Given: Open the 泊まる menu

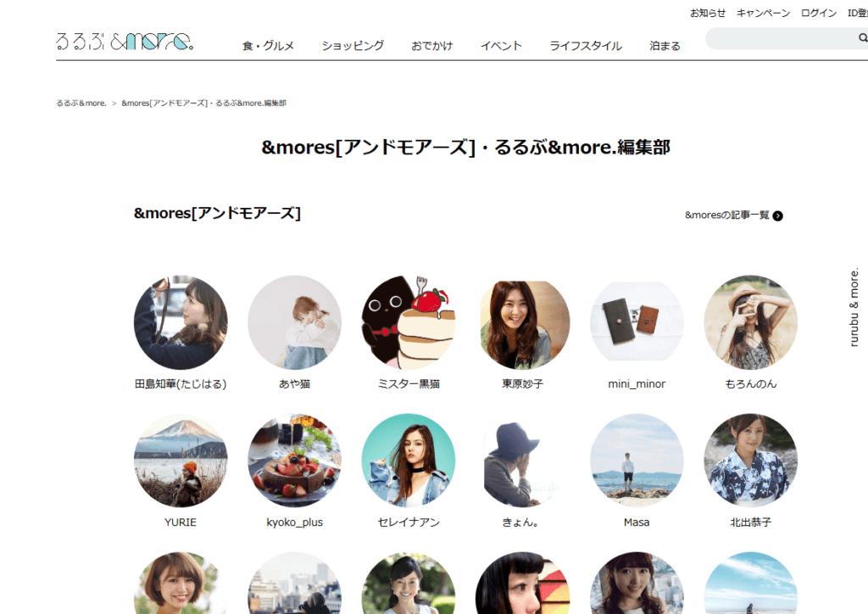Looking at the screenshot, I should (x=665, y=46).
